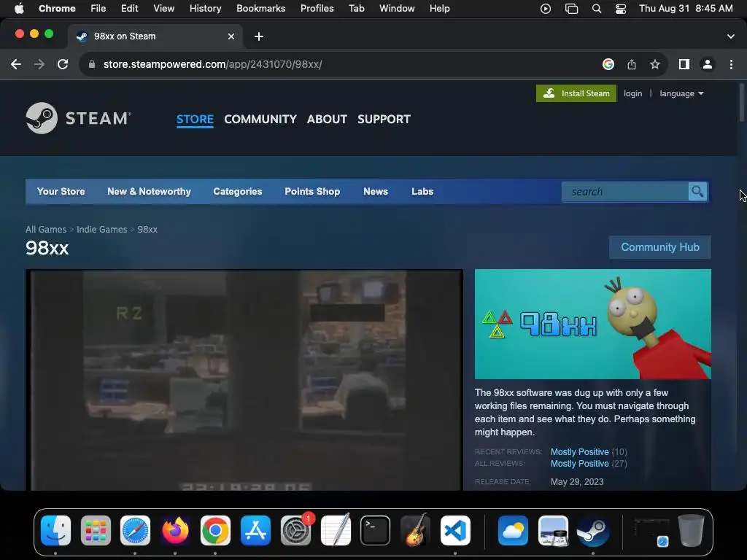The width and height of the screenshot is (747, 560).
Task: Click the recent reviews Mostly Positive (10) link
Action: 589,451
